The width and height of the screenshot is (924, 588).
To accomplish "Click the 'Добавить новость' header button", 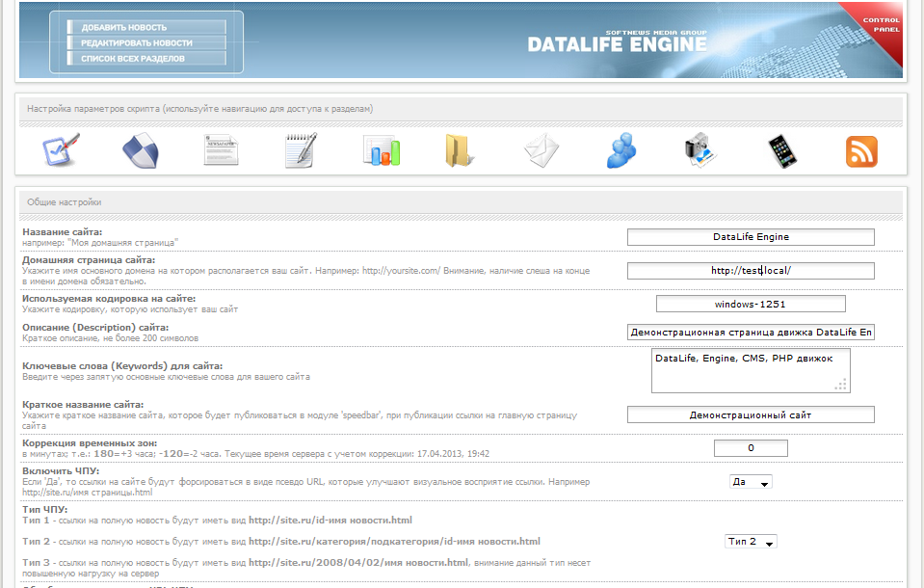I will click(146, 27).
